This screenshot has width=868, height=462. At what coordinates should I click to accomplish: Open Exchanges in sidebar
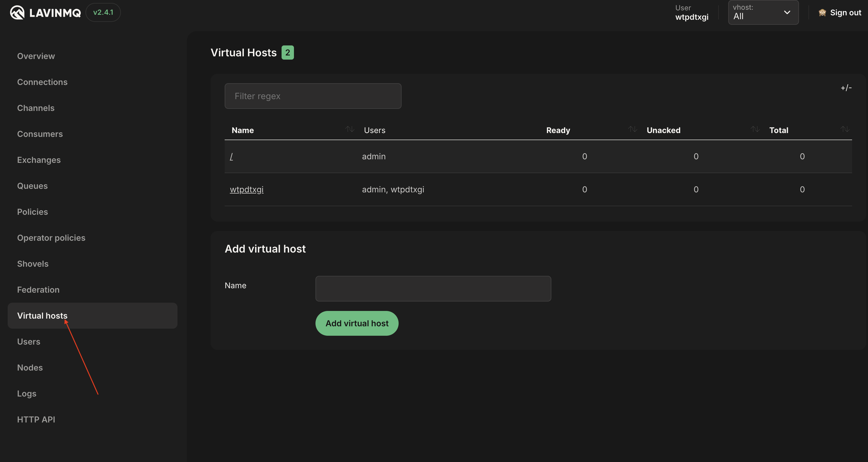click(39, 160)
